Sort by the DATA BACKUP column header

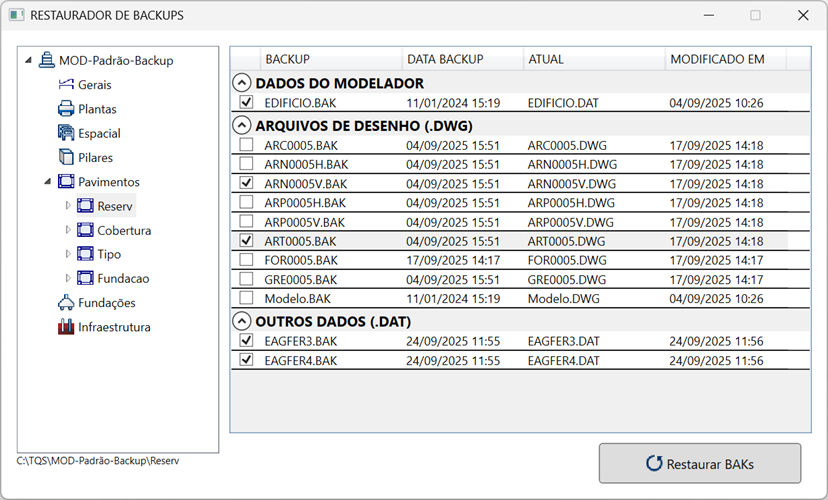(445, 59)
